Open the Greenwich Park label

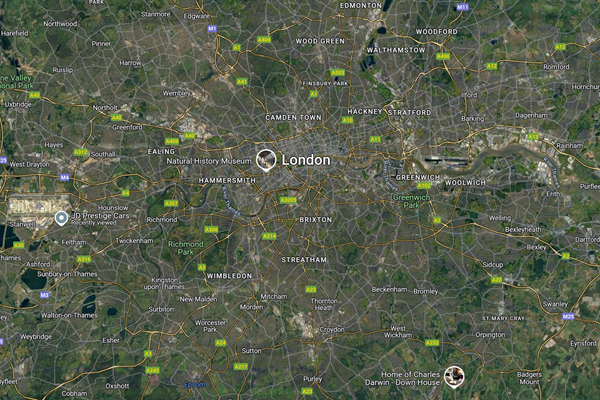[411, 201]
